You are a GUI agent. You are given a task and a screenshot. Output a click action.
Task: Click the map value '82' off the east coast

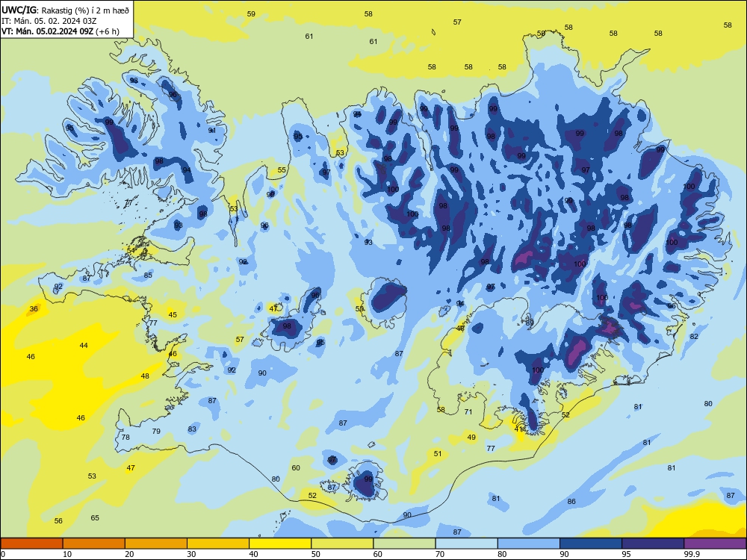tap(694, 336)
